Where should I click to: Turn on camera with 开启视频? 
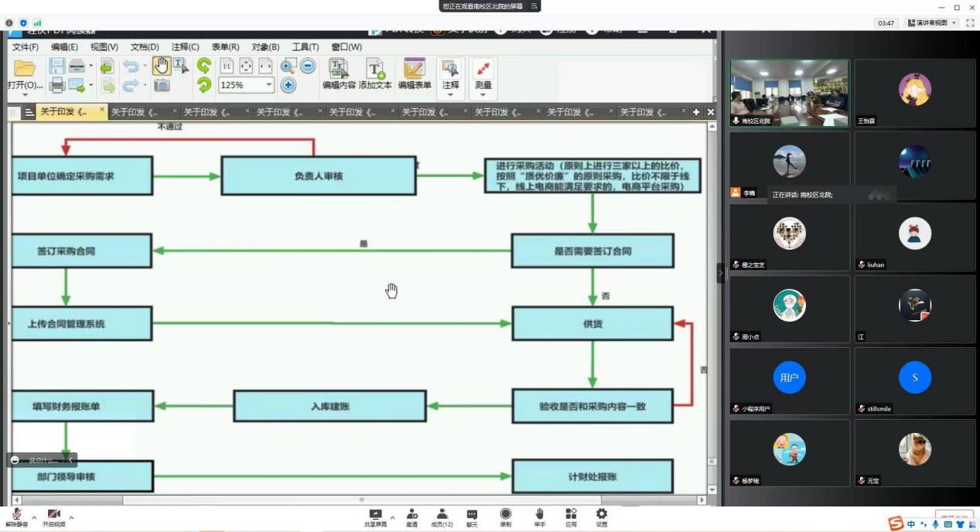54,517
